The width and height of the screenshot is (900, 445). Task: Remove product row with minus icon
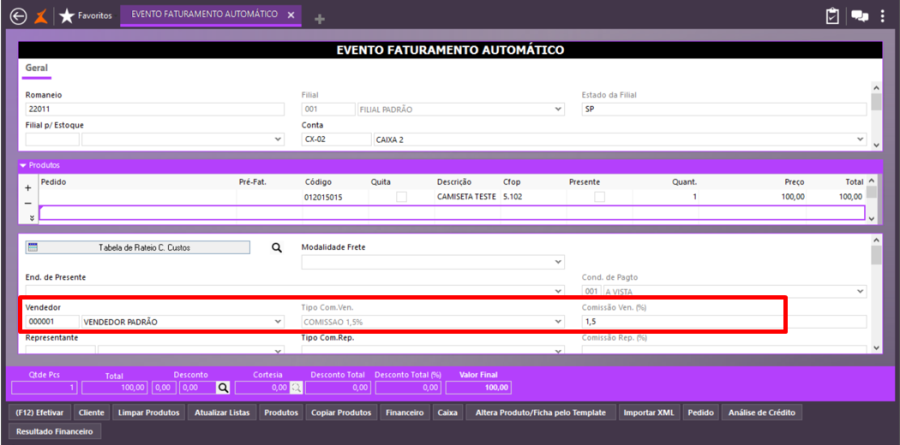(x=28, y=203)
